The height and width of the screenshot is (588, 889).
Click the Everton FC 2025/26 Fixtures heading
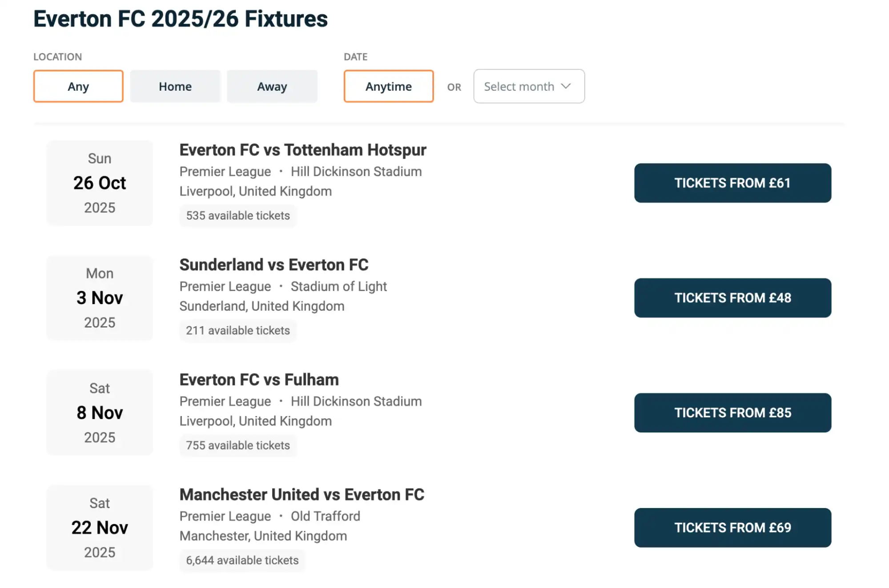[180, 19]
